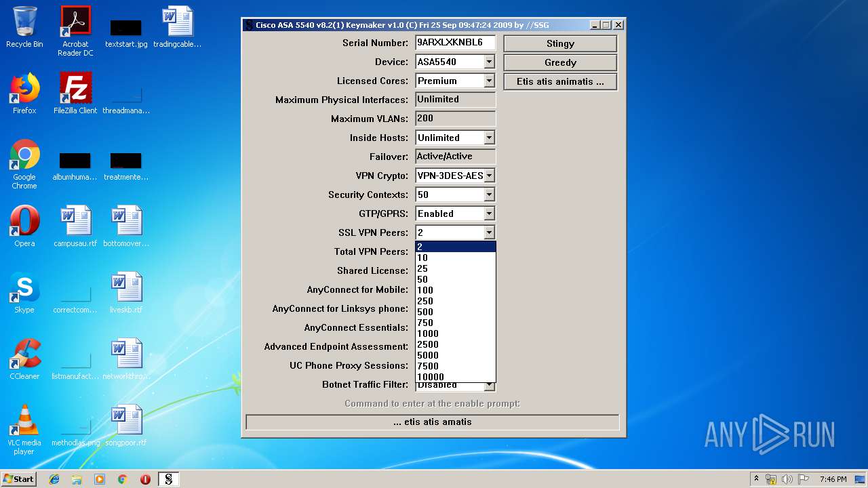This screenshot has height=488, width=868.
Task: Click the Stingy button
Action: [x=560, y=43]
